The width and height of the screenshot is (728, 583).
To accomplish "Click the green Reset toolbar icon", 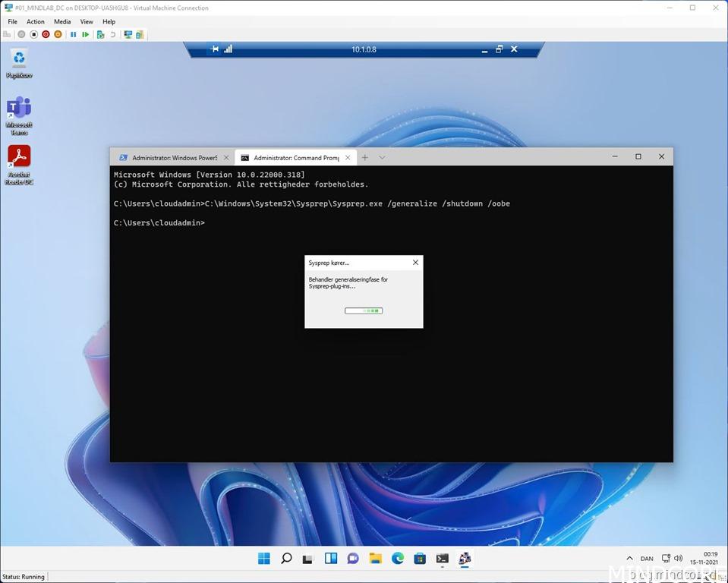I will pyautogui.click(x=86, y=34).
